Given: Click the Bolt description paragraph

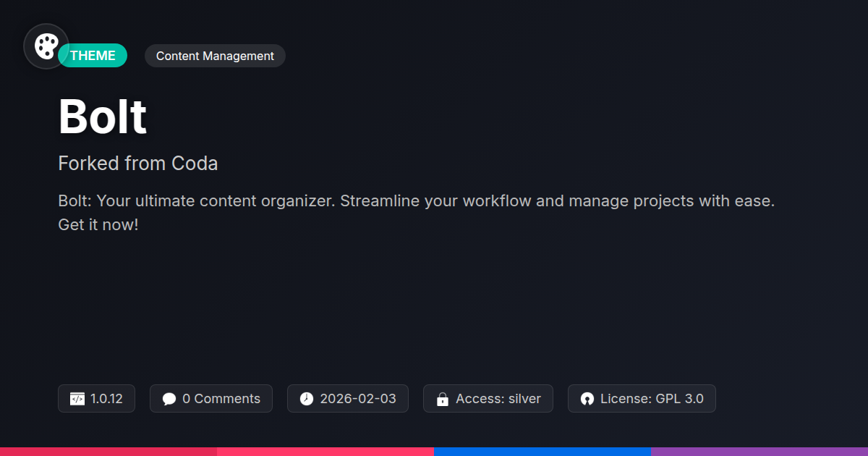Looking at the screenshot, I should [x=417, y=213].
